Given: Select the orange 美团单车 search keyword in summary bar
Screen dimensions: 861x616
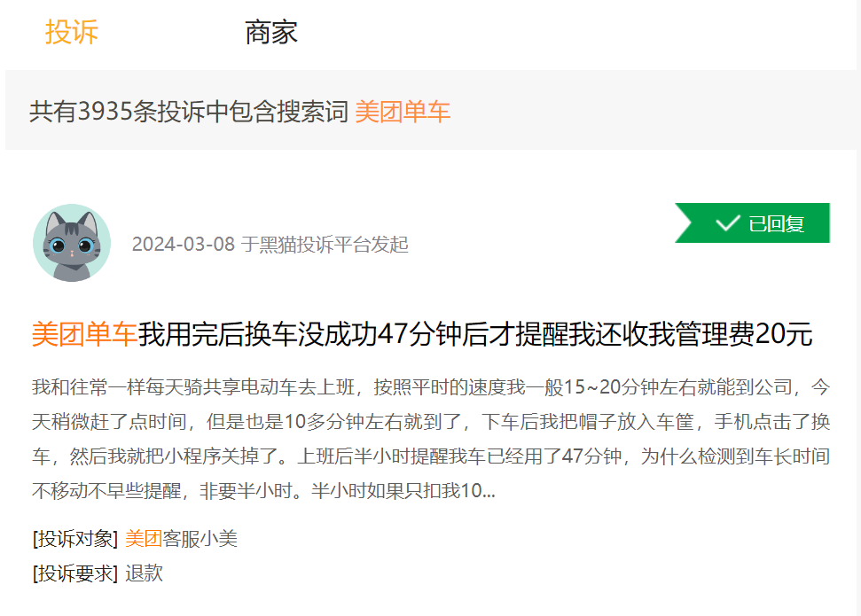Looking at the screenshot, I should (403, 112).
